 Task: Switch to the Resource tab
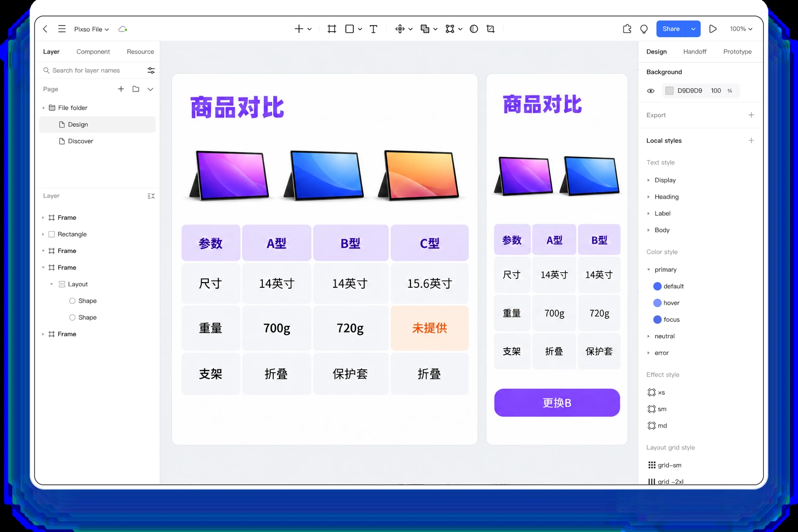pos(140,52)
